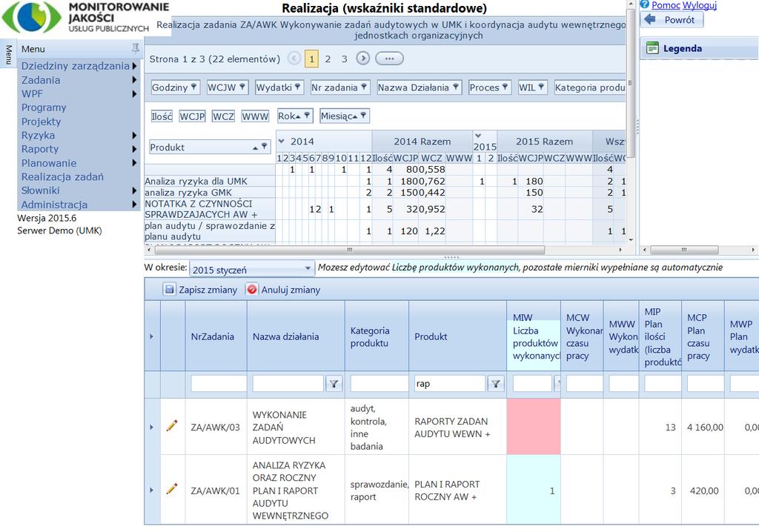Click the vertical Menu side tab
The image size is (759, 532).
coord(8,54)
